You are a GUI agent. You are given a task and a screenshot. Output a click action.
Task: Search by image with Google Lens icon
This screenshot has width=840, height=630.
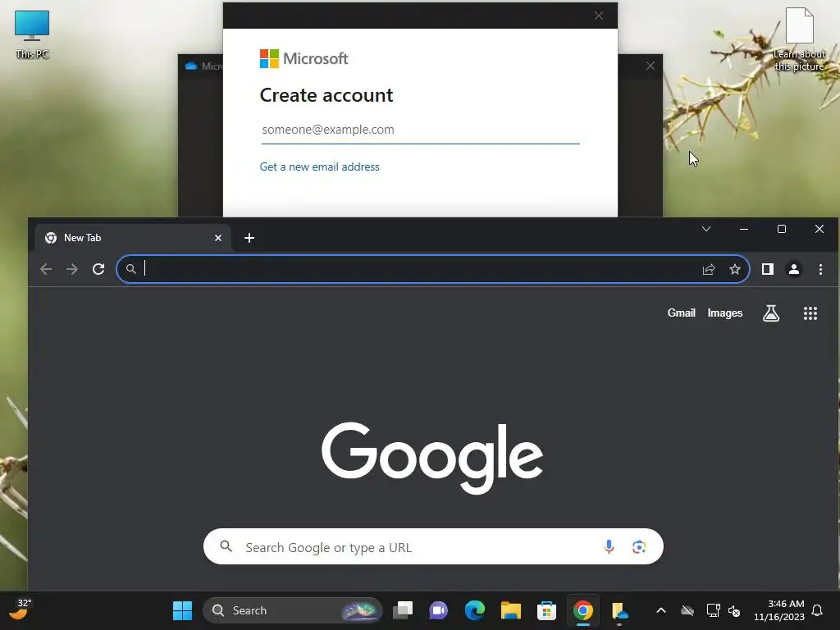click(638, 546)
